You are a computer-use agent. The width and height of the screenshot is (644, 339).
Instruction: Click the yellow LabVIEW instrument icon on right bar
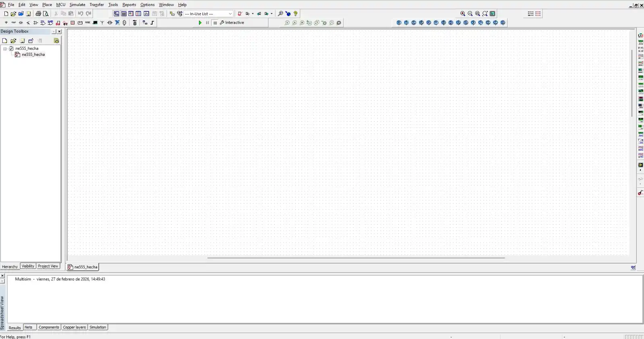coord(640,165)
